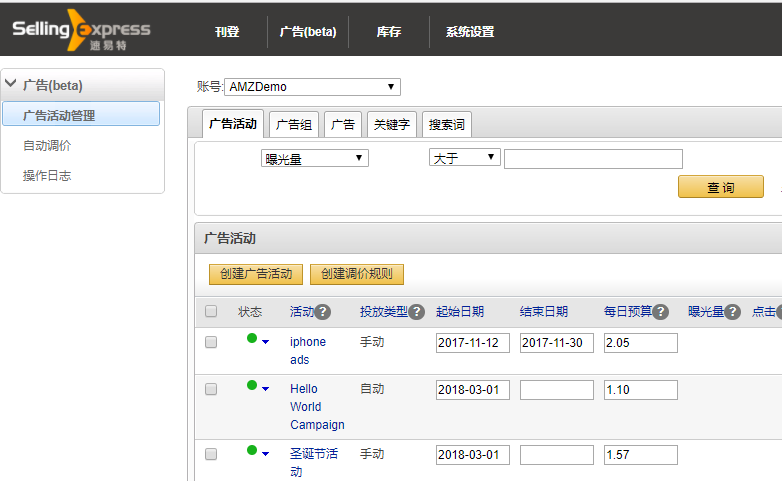Click 圣诞节活动 start date field
Screen dimensions: 782x481
(473, 455)
